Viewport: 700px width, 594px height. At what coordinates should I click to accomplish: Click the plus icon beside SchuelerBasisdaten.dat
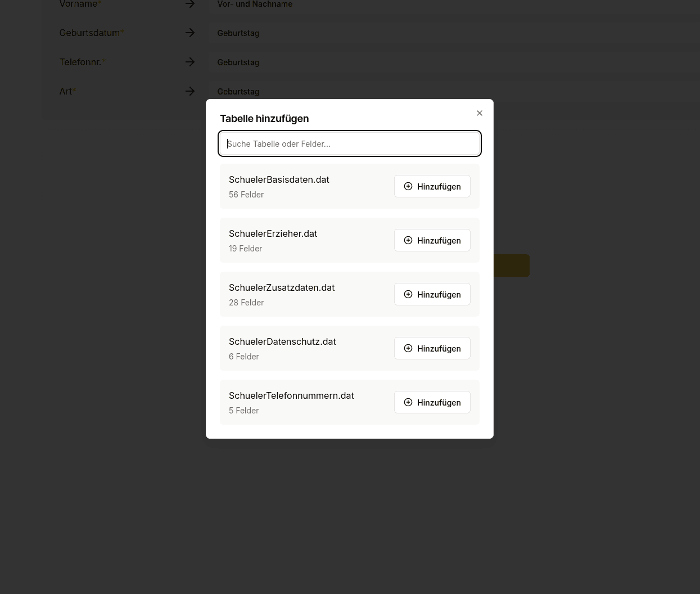tap(408, 186)
